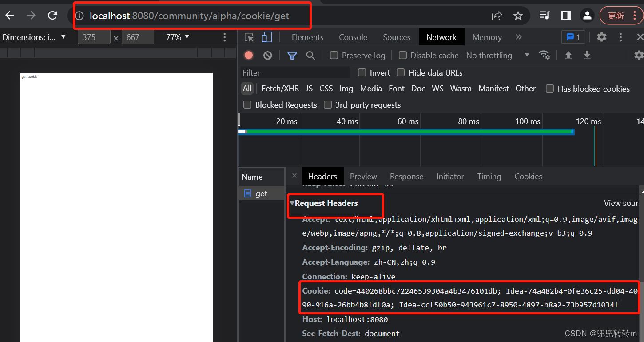Clear the network log
The image size is (644, 342).
(267, 55)
